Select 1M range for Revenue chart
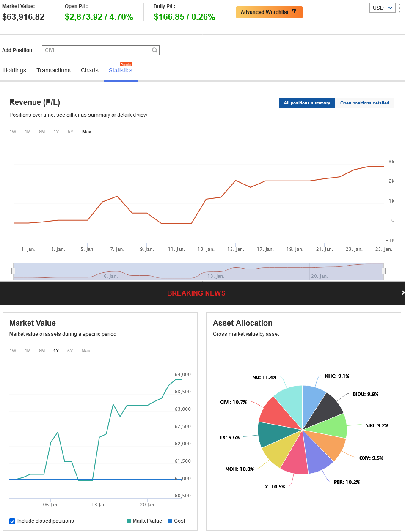This screenshot has width=405, height=532. pyautogui.click(x=28, y=132)
